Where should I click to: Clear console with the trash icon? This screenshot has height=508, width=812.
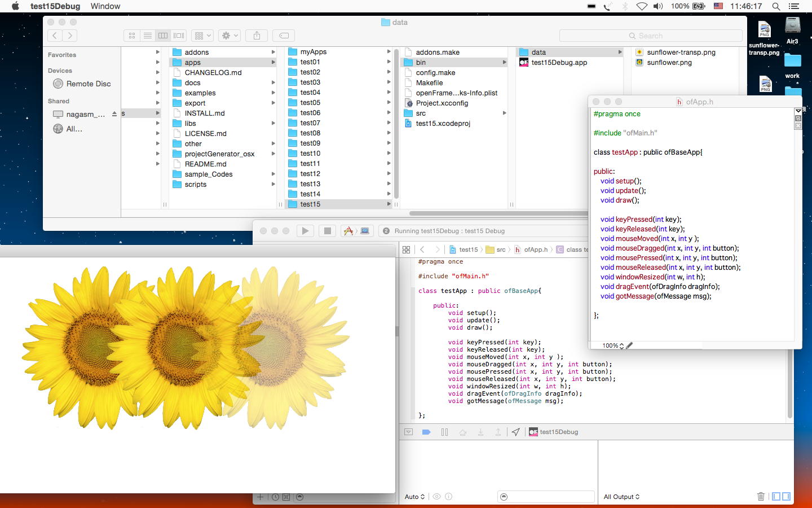(x=761, y=497)
